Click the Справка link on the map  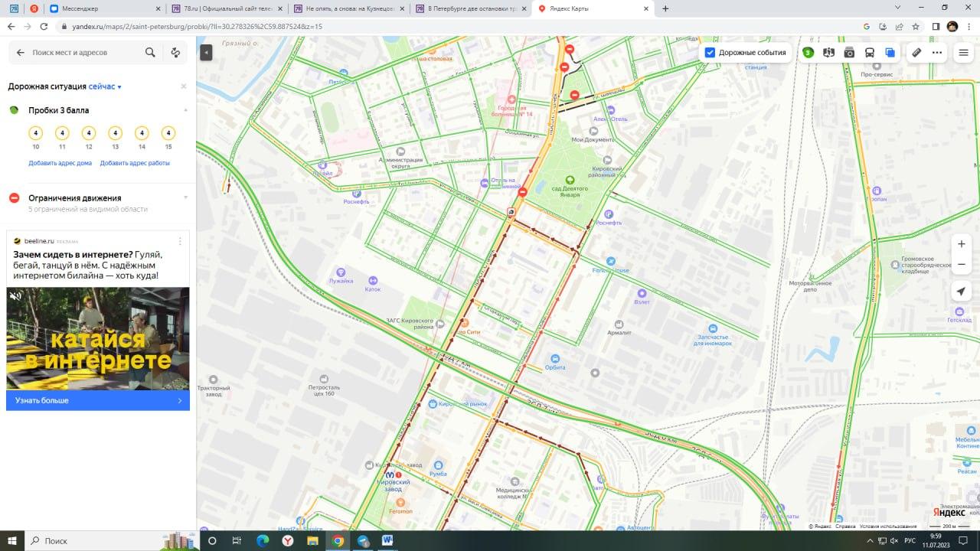(x=845, y=527)
